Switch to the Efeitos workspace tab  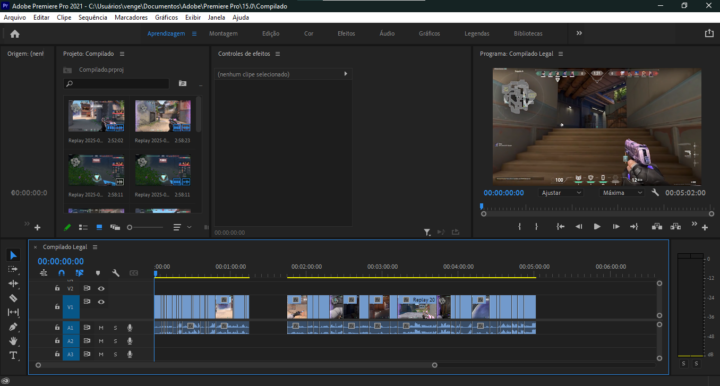(x=346, y=34)
